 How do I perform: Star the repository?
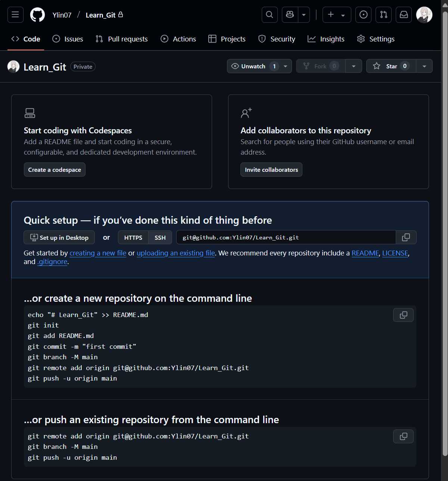coord(391,66)
